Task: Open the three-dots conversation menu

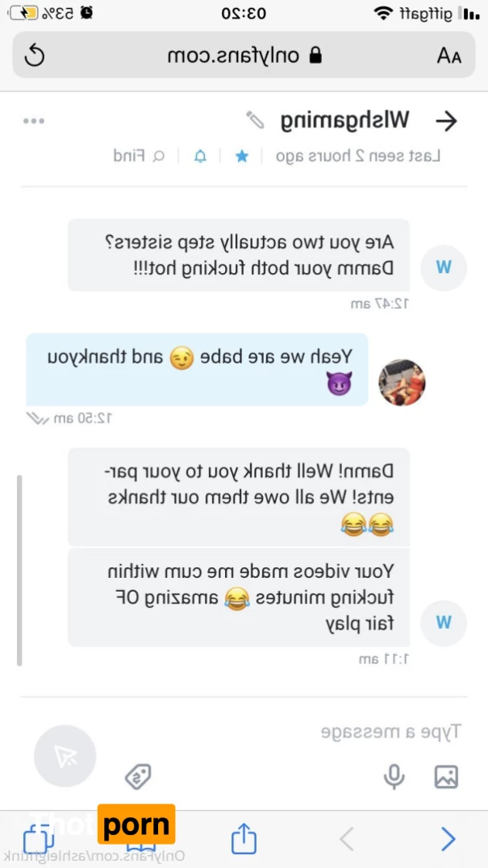Action: (34, 121)
